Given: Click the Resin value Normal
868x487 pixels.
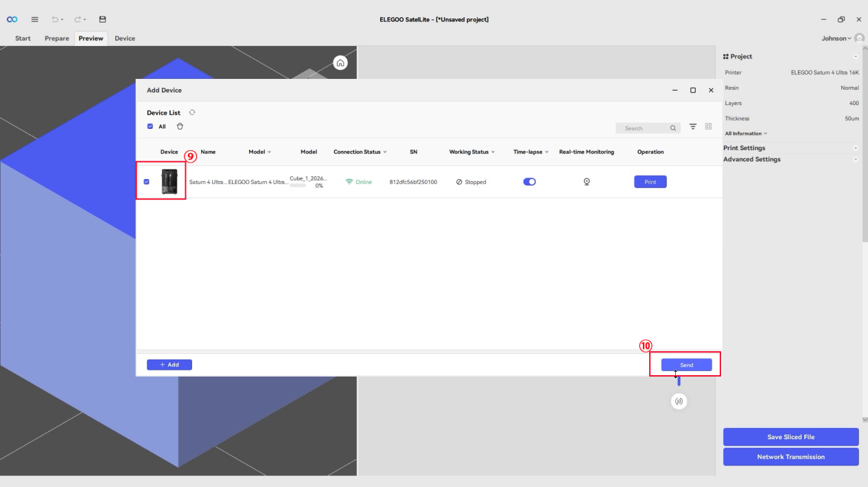Looking at the screenshot, I should (x=849, y=88).
